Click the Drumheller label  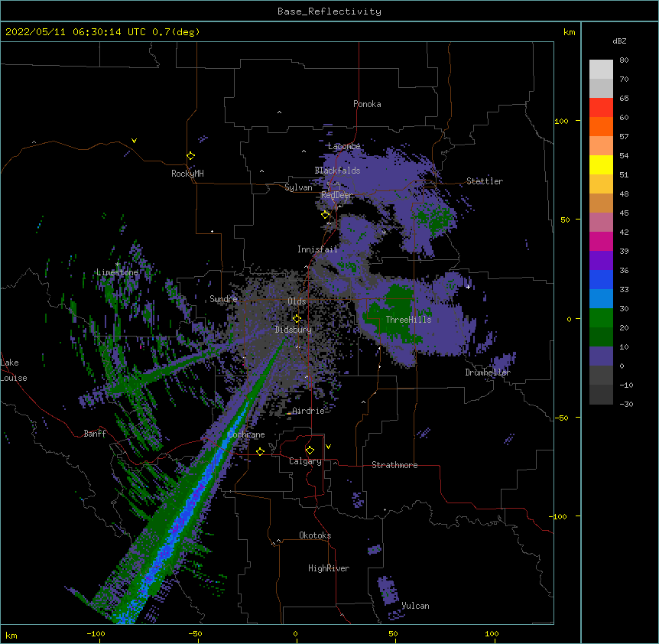click(x=488, y=372)
